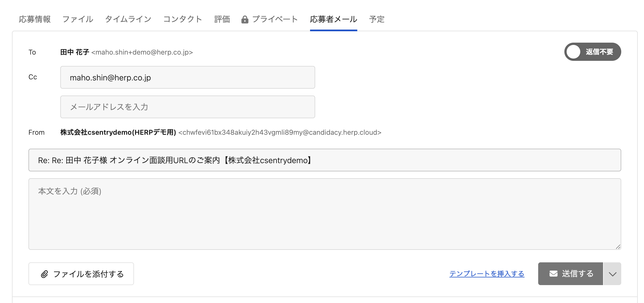Open the テンプレートを挿入する link

coord(487,274)
